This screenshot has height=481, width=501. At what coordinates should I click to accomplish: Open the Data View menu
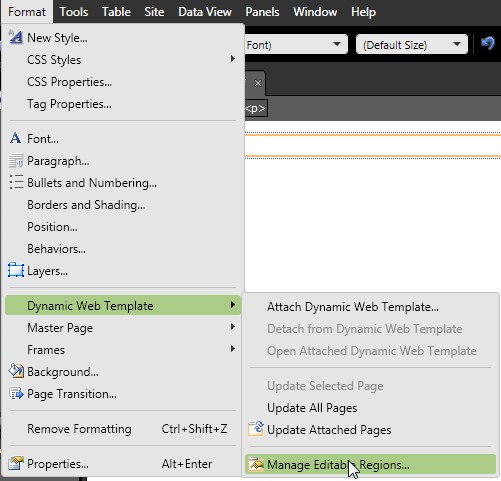(x=205, y=12)
